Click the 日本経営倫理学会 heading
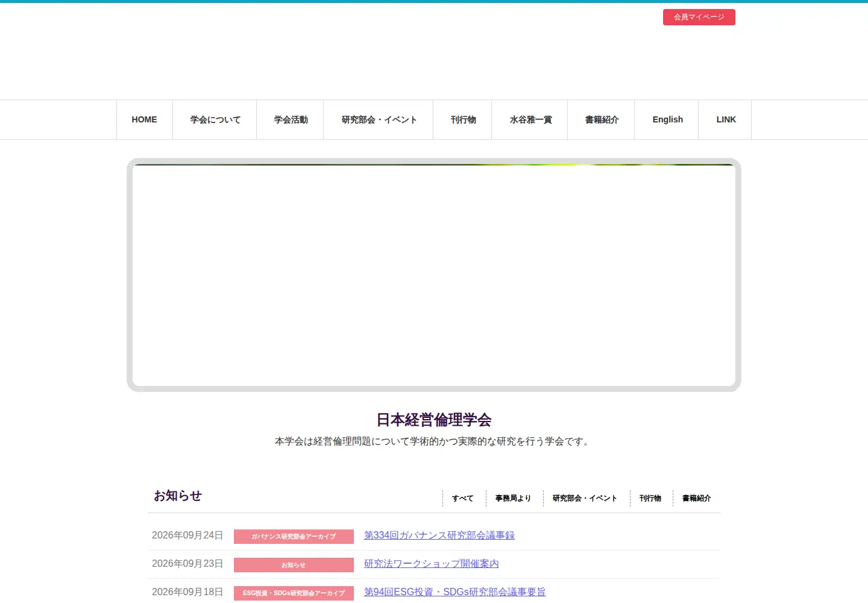 (x=434, y=420)
